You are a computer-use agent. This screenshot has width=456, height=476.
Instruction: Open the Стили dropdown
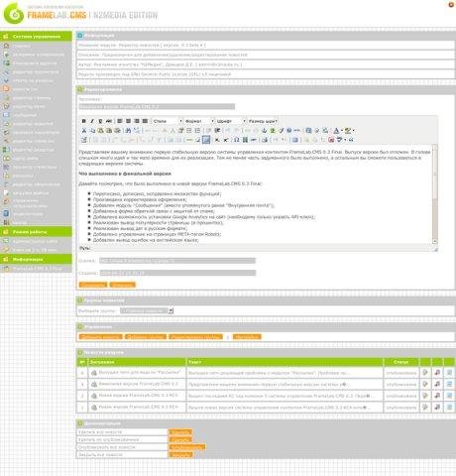point(168,121)
